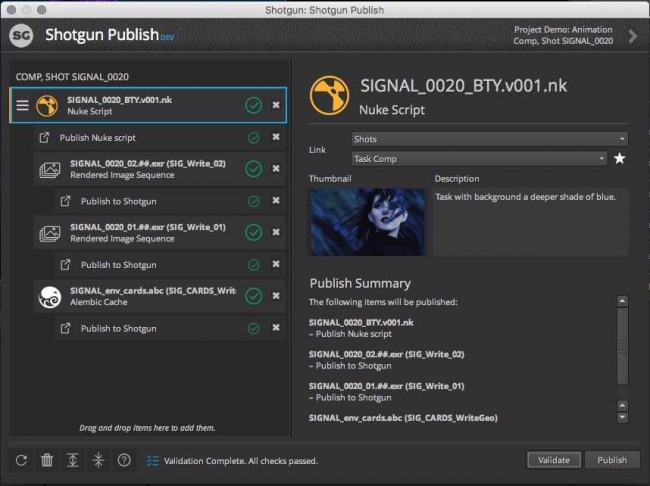Click the trash delete icon
This screenshot has height=486, width=650.
pos(47,460)
